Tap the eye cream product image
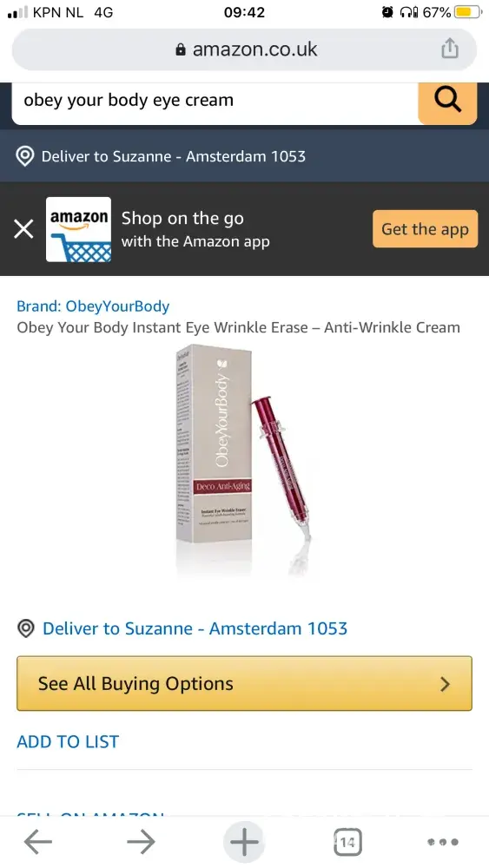This screenshot has width=489, height=868. (244, 459)
